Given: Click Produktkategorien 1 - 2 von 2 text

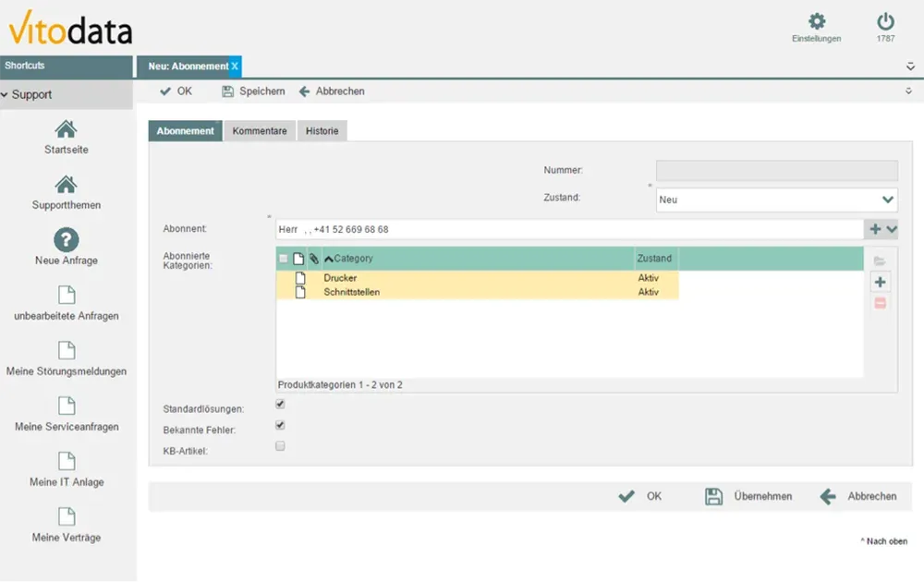Looking at the screenshot, I should coord(340,385).
